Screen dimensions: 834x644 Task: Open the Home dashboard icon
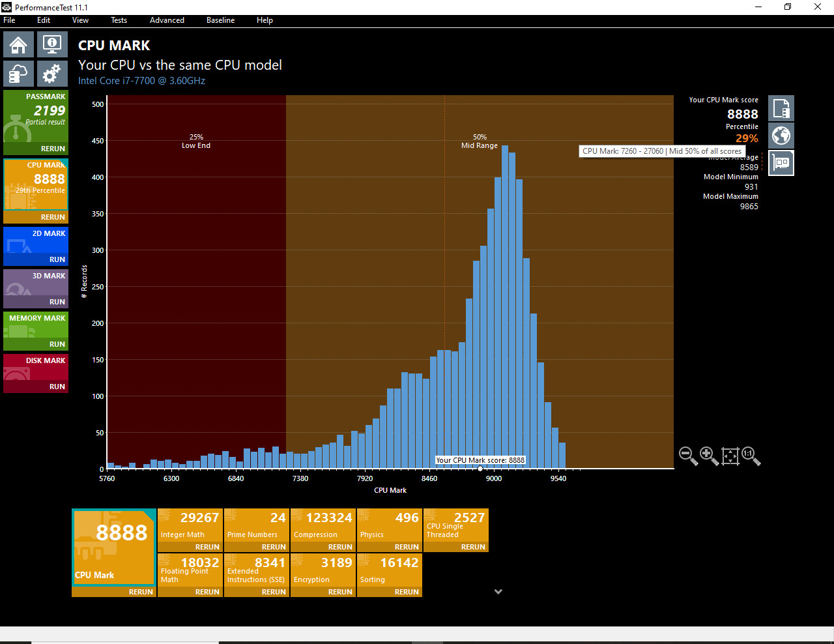(18, 44)
